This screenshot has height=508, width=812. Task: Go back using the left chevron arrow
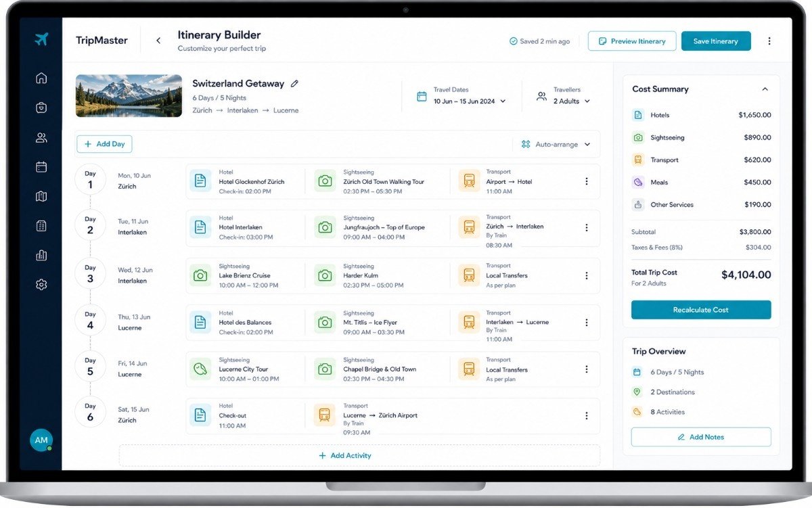158,41
